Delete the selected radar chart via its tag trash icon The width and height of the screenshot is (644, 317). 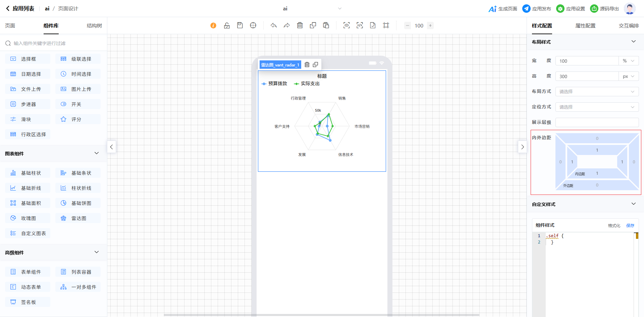307,65
